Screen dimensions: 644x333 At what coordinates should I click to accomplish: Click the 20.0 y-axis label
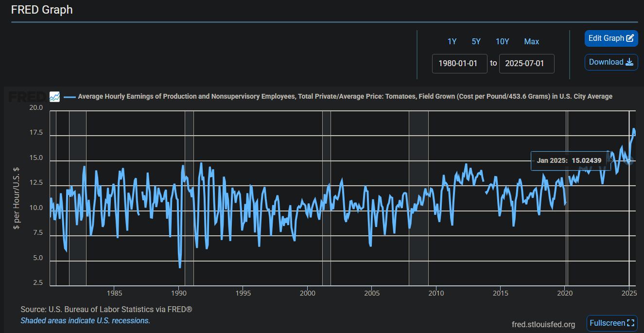(x=36, y=107)
